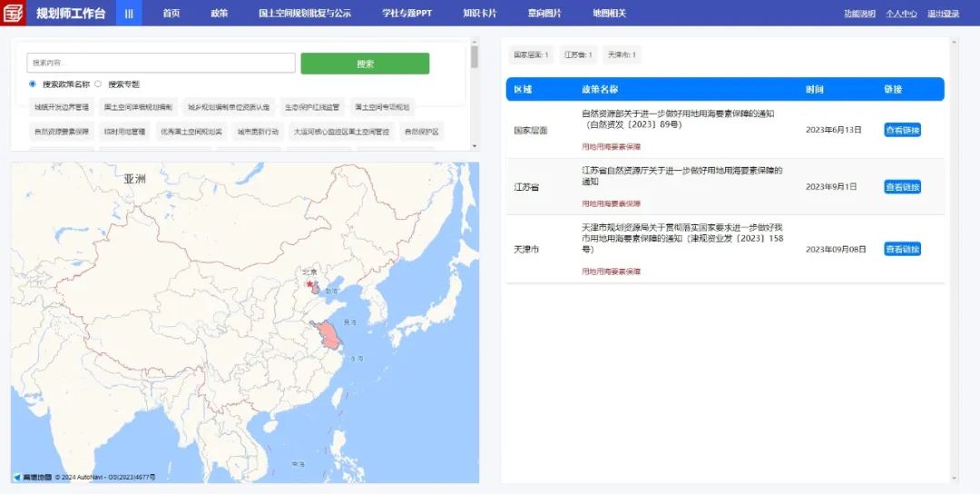The height and width of the screenshot is (494, 980).
Task: Choose the 临时用地管理 tag
Action: click(x=124, y=132)
